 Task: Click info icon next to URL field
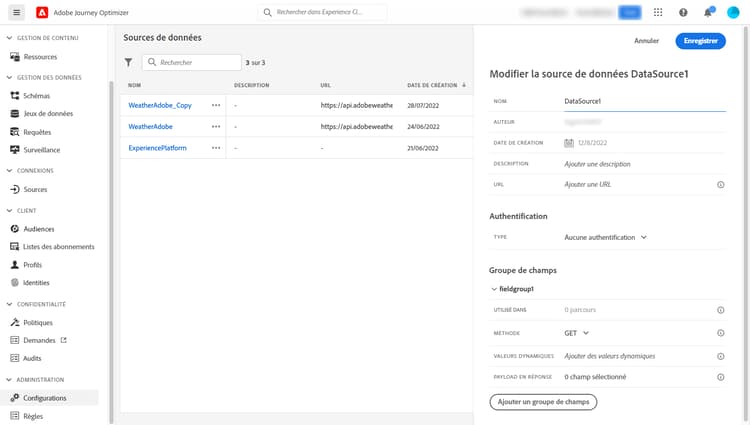720,185
